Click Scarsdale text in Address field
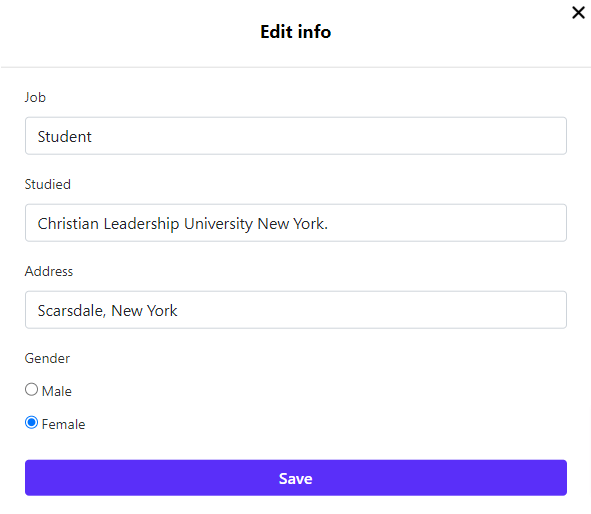 pyautogui.click(x=70, y=311)
